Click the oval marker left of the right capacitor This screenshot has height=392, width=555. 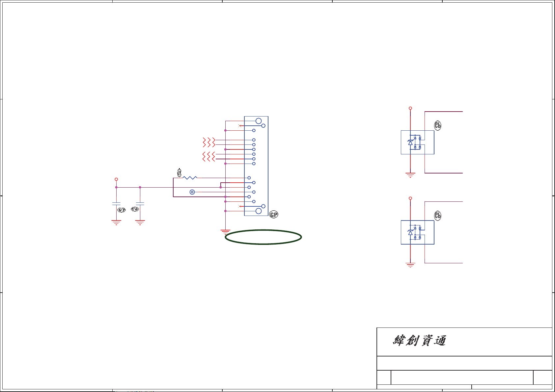pos(135,209)
